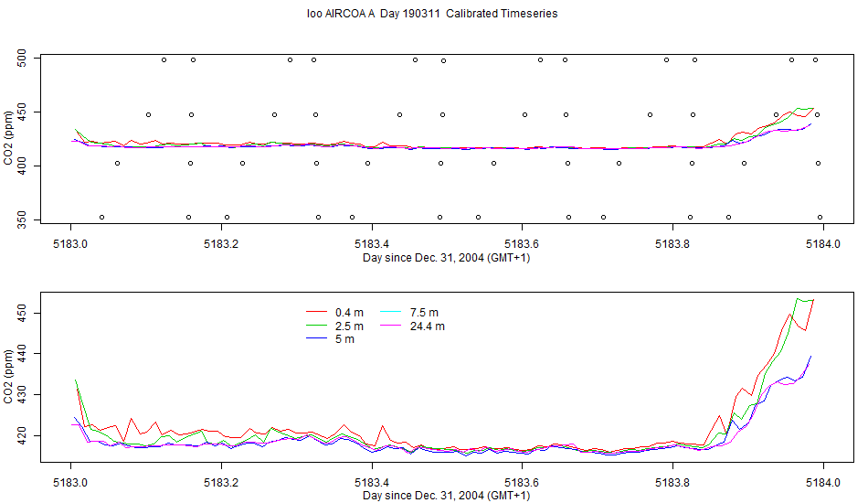Click the '400' y-axis tick of upper plot
Viewport: 868px width, 503px height.
[x=22, y=166]
